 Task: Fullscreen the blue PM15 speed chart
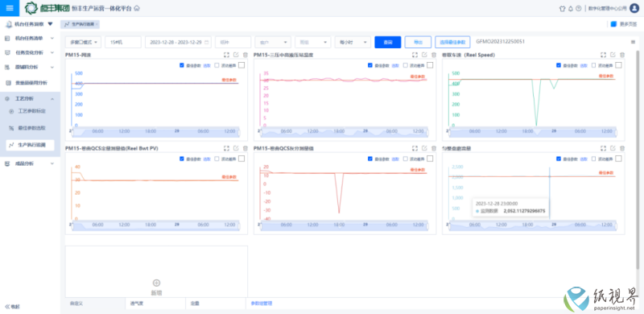click(x=226, y=55)
